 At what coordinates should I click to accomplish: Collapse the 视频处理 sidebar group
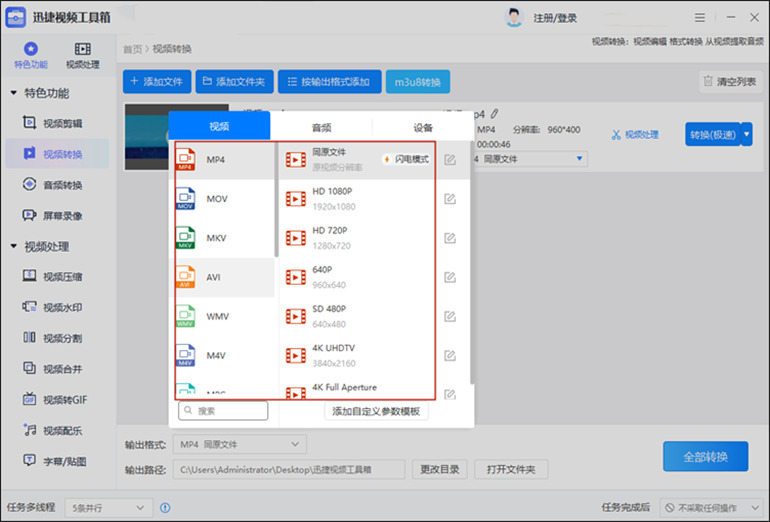tap(14, 246)
